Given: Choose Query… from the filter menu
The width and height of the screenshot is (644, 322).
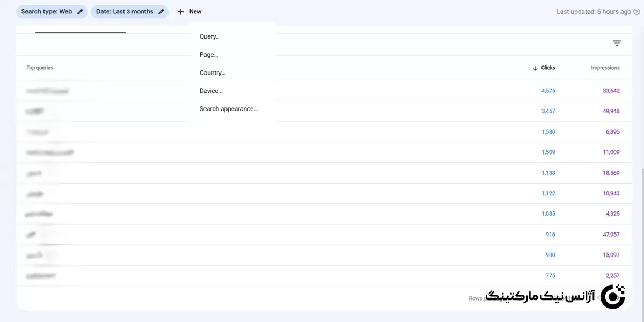Looking at the screenshot, I should (210, 37).
